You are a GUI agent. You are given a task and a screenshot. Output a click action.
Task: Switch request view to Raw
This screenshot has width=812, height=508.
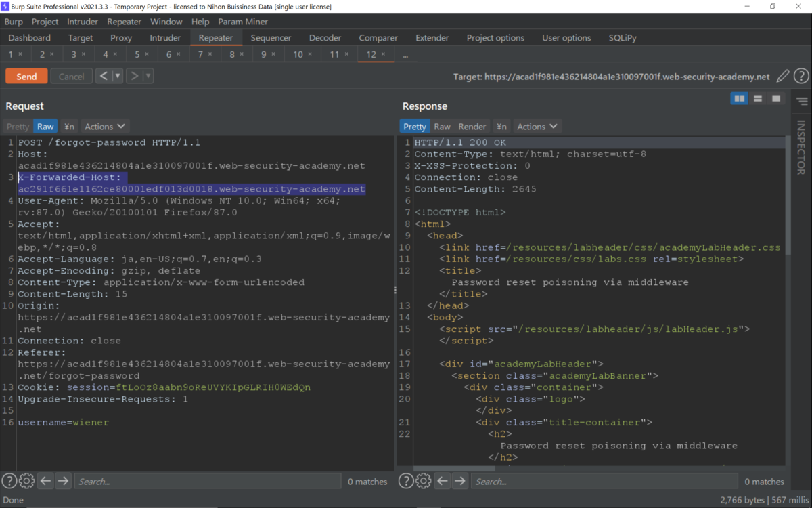(x=45, y=127)
